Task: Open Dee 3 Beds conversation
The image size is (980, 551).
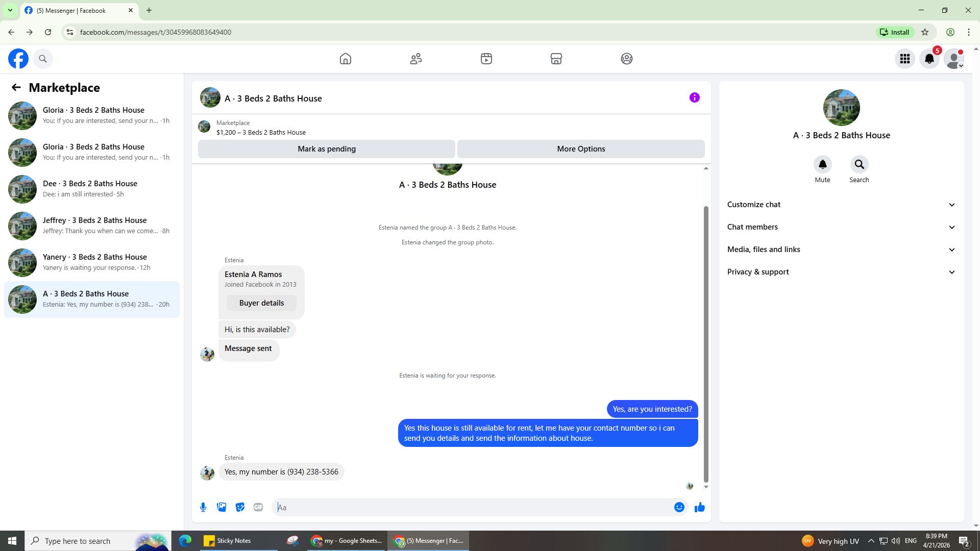Action: [x=92, y=189]
